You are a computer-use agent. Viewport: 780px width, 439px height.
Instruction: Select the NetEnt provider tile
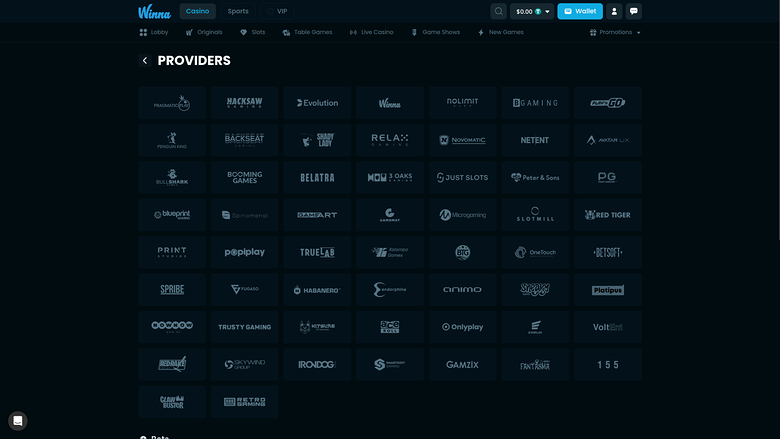(x=535, y=140)
